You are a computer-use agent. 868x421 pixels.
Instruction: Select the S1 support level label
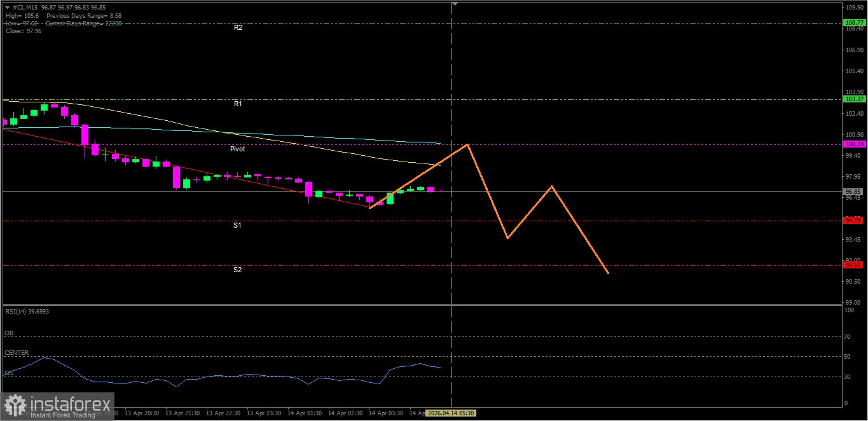pyautogui.click(x=237, y=225)
